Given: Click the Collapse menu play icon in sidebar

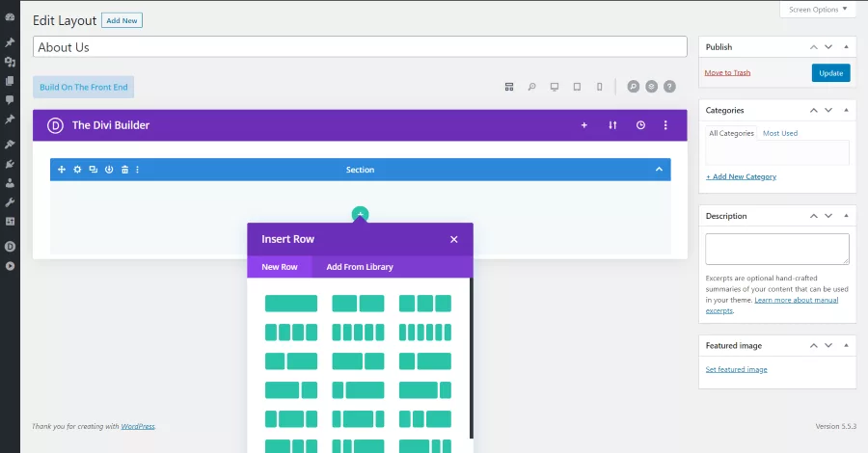Looking at the screenshot, I should coord(10,266).
